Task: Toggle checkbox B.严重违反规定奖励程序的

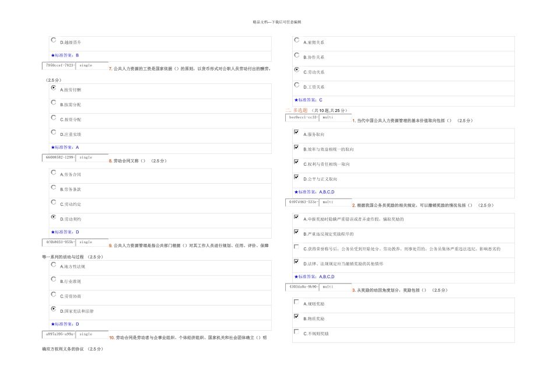Action: (296, 232)
